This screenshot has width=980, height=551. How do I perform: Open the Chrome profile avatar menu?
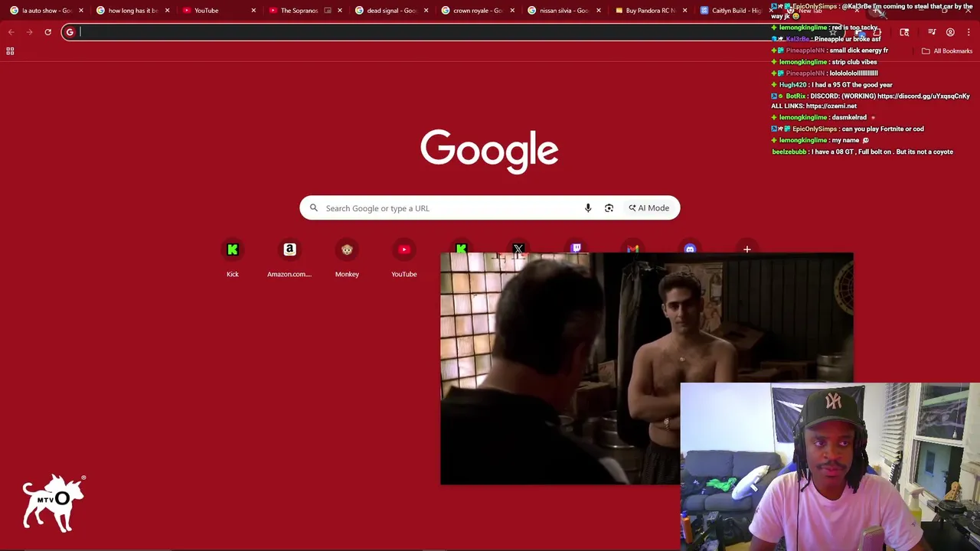950,32
